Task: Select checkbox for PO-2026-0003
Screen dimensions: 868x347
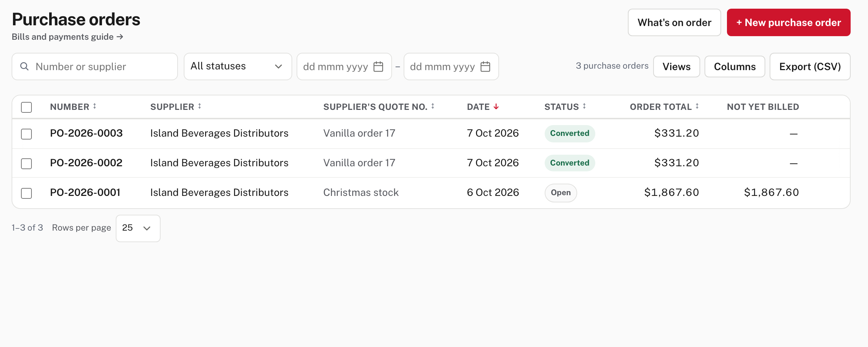Action: click(x=26, y=134)
